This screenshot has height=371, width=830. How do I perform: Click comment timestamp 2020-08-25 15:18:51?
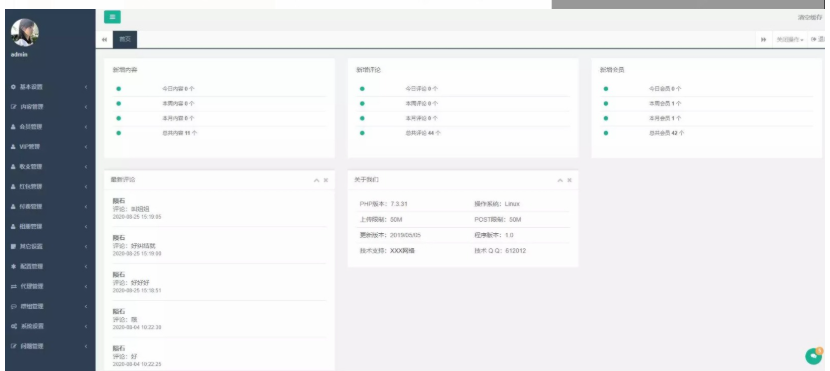(x=137, y=291)
